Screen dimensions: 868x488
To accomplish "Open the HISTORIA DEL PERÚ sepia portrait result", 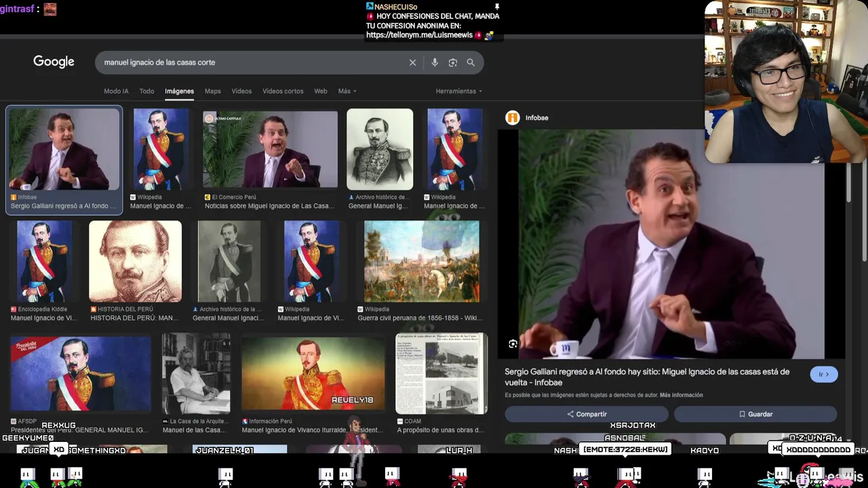I will pyautogui.click(x=135, y=261).
